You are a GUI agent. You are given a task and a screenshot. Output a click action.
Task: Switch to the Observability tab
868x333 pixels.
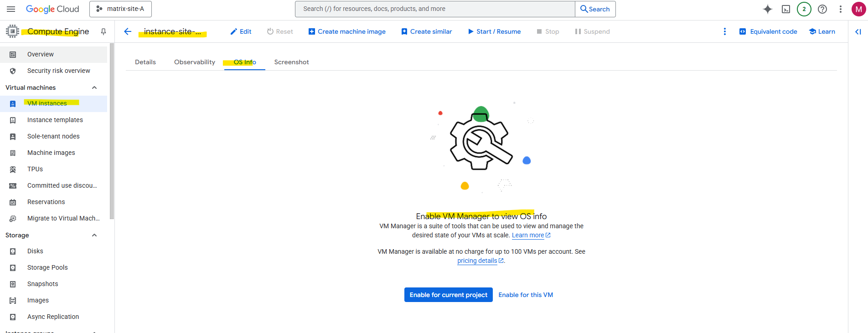point(195,62)
